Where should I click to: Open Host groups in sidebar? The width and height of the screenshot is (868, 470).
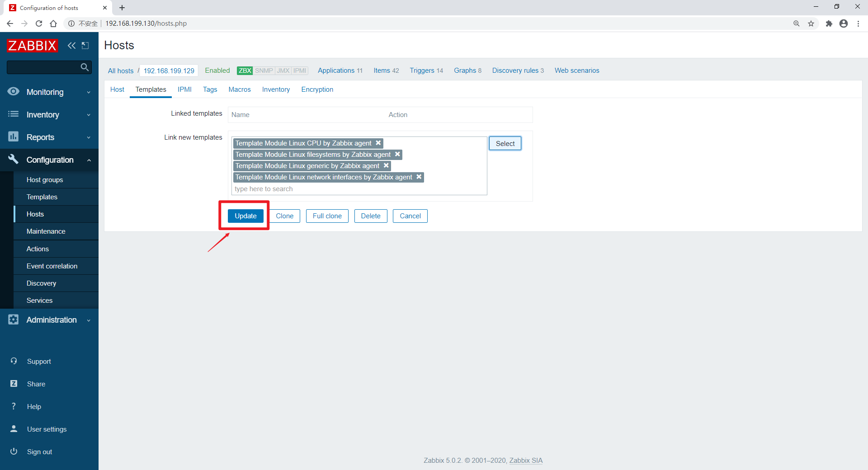click(x=56, y=180)
